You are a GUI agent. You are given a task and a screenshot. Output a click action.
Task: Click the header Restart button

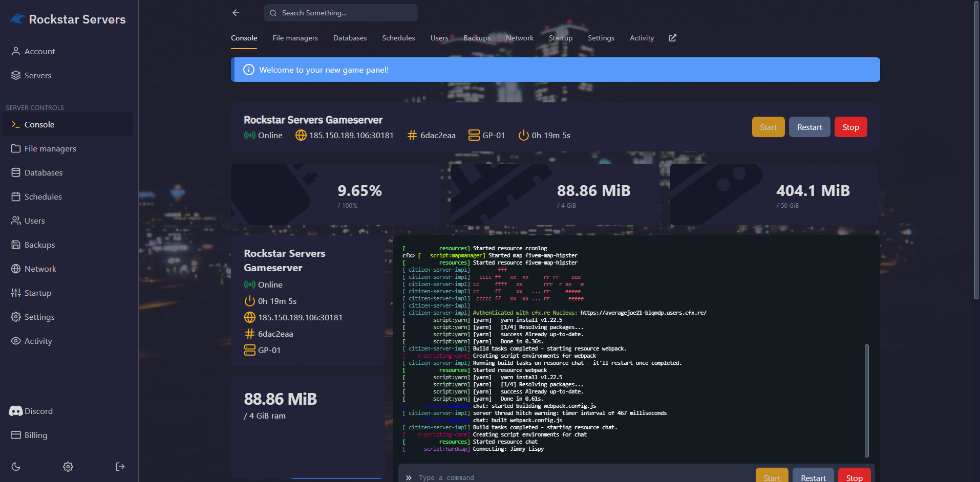click(x=809, y=127)
